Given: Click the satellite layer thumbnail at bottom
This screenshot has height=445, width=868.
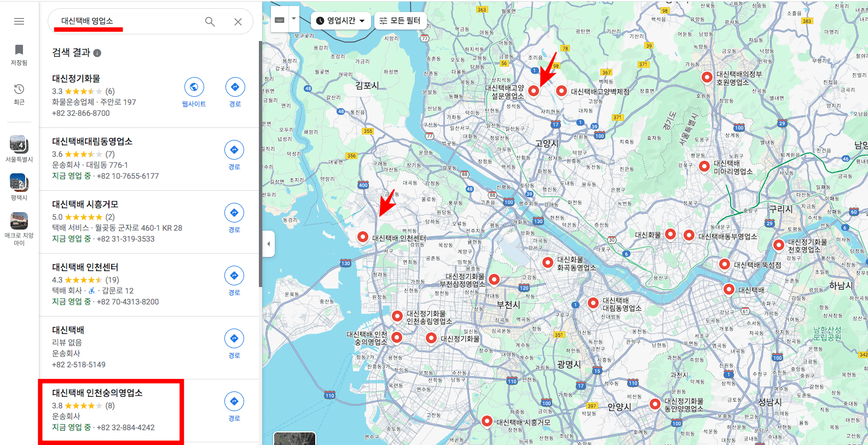Looking at the screenshot, I should pyautogui.click(x=294, y=438).
